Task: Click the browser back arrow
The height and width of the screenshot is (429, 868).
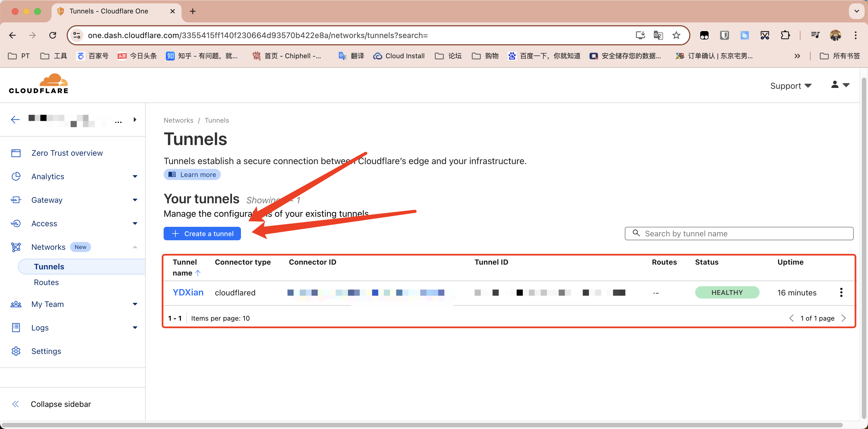Action: [12, 35]
